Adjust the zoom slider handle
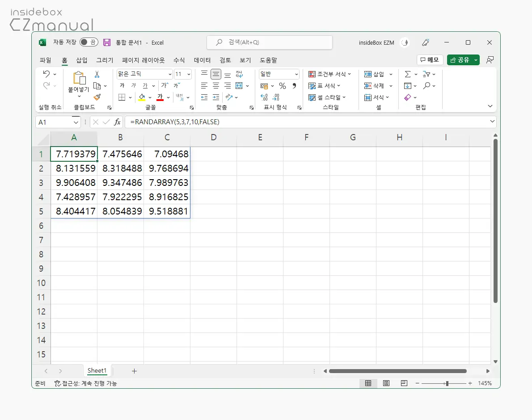Viewport: 532px width, 420px height. point(447,383)
